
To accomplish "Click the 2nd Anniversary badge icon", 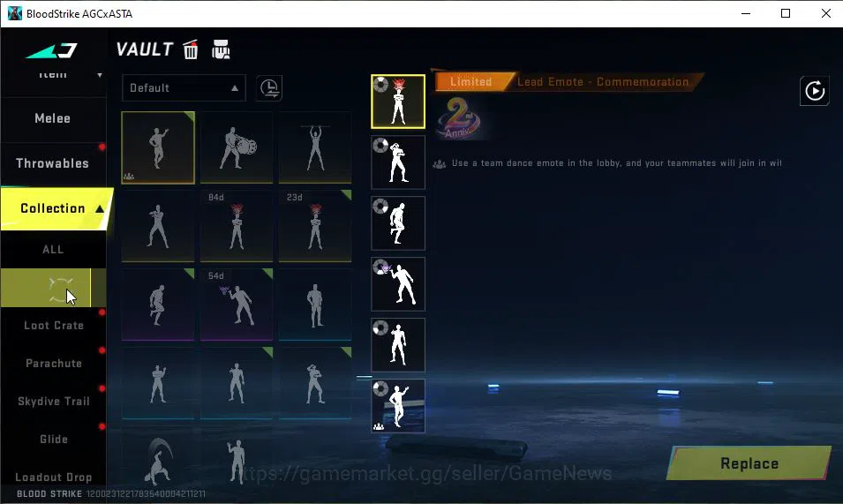I will tap(459, 119).
